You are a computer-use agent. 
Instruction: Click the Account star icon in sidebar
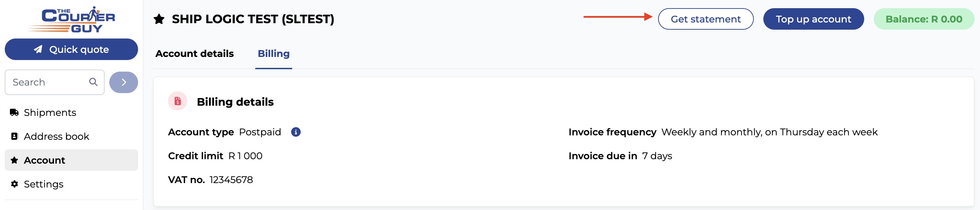[14, 160]
